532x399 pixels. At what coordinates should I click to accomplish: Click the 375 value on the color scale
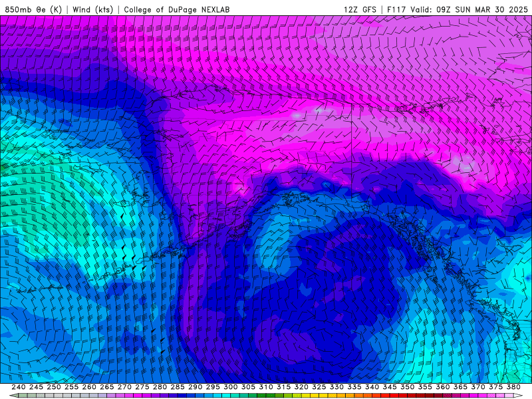pyautogui.click(x=495, y=387)
